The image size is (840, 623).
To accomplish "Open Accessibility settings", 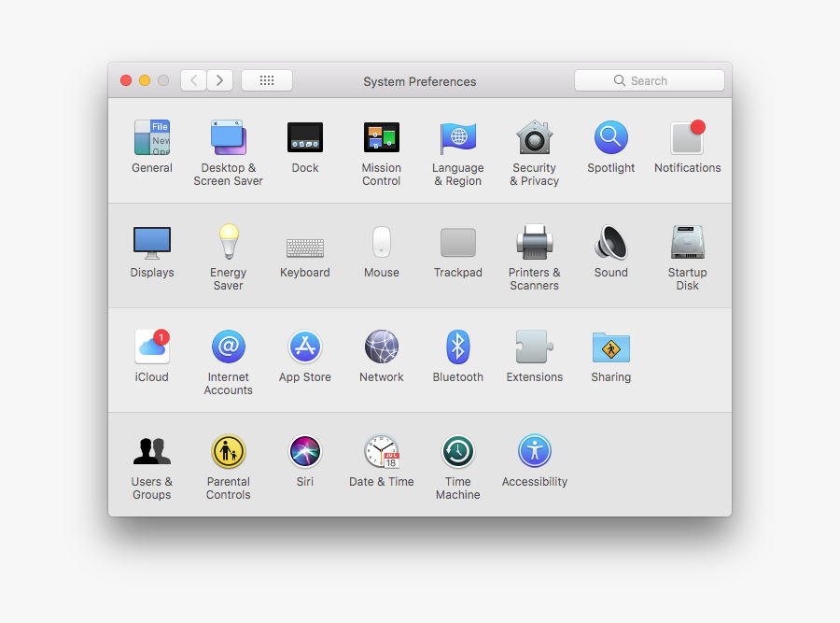I will (535, 452).
